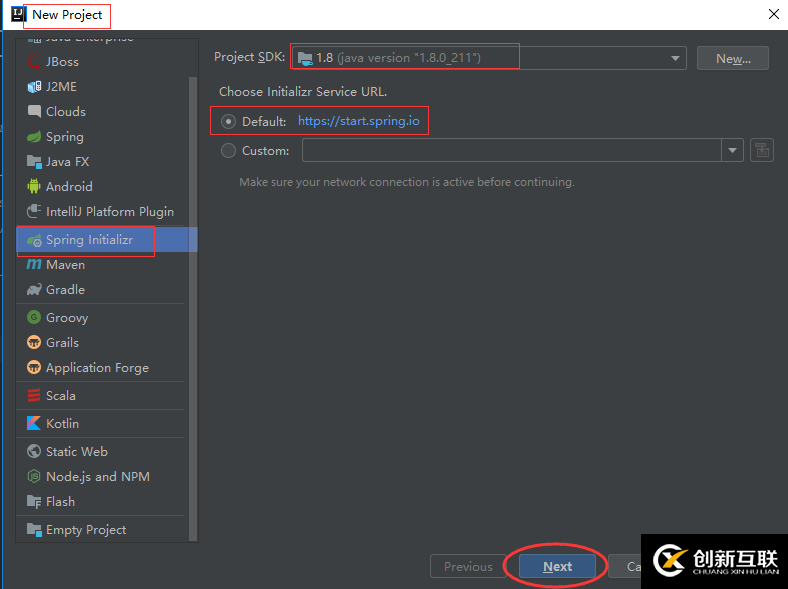Image resolution: width=788 pixels, height=589 pixels.
Task: Click the "Flash" label
Action: tap(60, 502)
